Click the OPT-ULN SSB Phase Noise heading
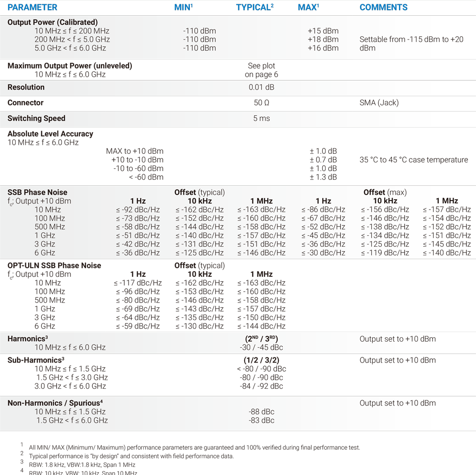Image resolution: width=476 pixels, height=475 pixels. (54, 266)
